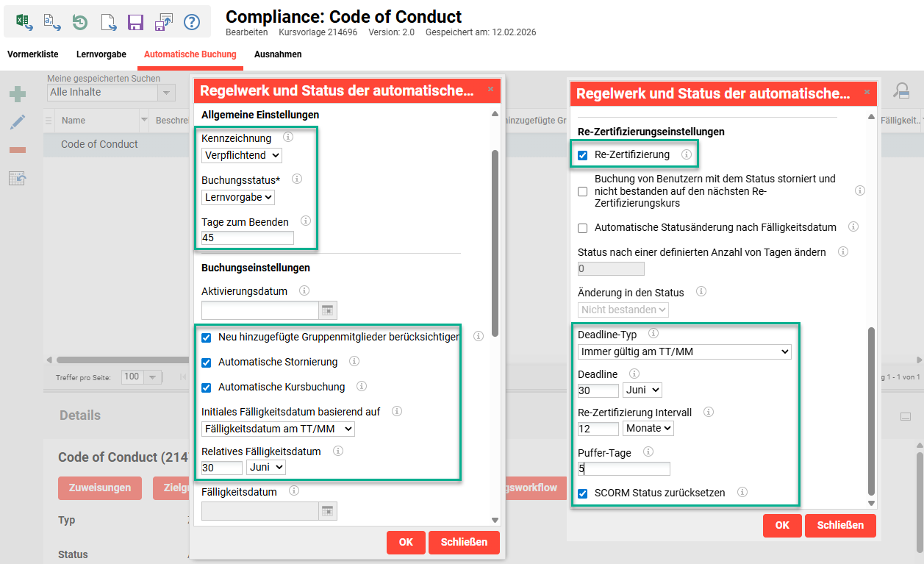Add a new entry with the plus icon
Viewport: 924px width, 564px height.
18,94
